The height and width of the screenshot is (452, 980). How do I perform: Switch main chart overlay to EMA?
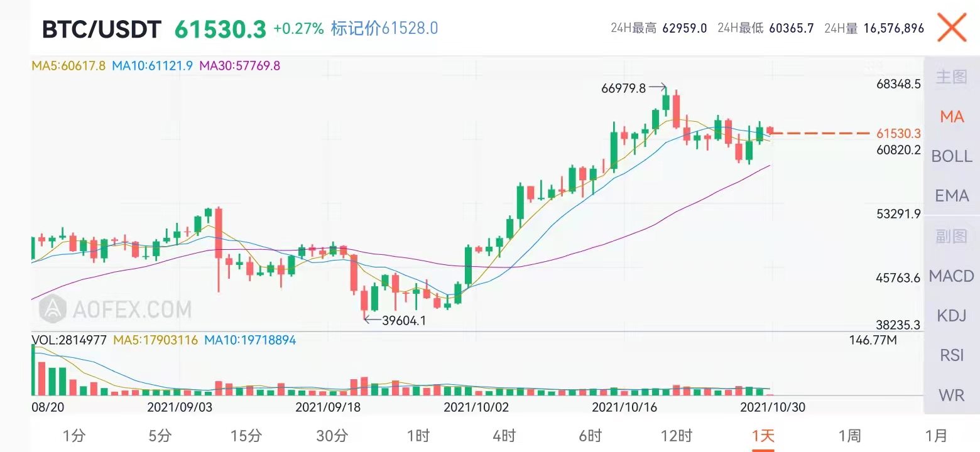pyautogui.click(x=952, y=196)
